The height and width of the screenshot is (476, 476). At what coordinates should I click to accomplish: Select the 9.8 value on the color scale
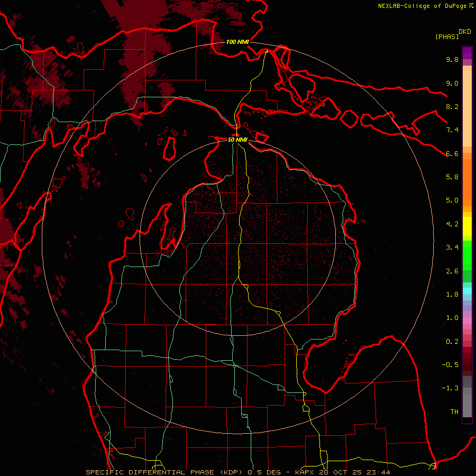[452, 59]
